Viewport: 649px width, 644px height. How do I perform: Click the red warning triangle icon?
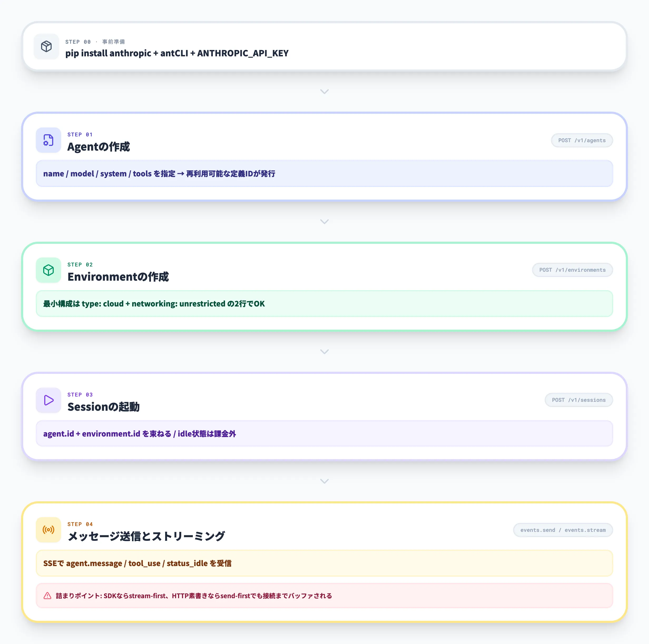pyautogui.click(x=47, y=595)
